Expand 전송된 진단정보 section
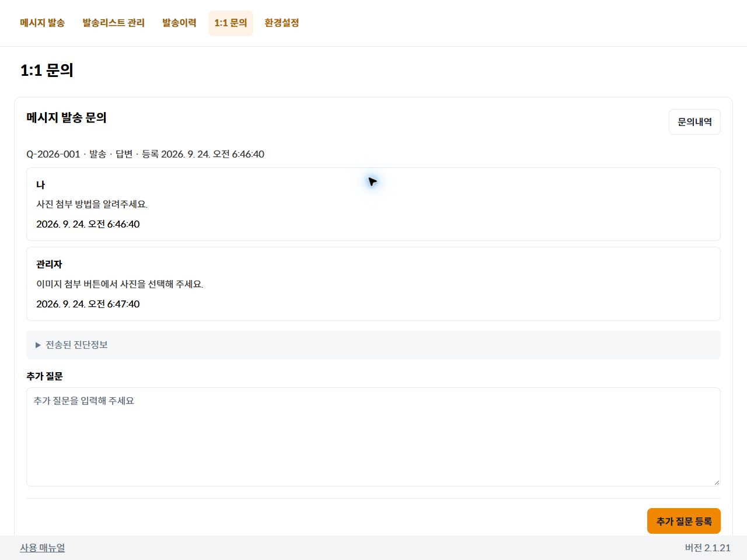This screenshot has height=560, width=747. pyautogui.click(x=373, y=345)
